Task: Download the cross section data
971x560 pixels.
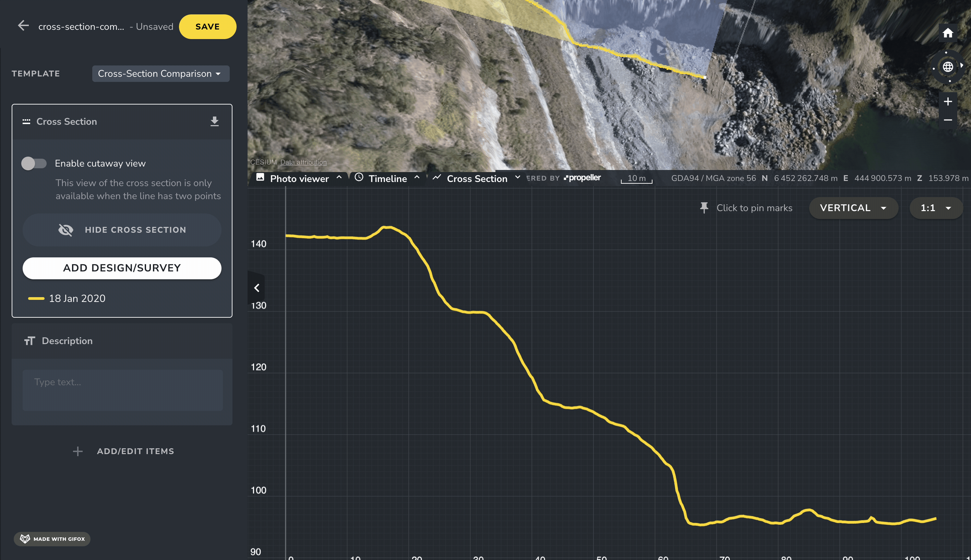Action: [214, 122]
